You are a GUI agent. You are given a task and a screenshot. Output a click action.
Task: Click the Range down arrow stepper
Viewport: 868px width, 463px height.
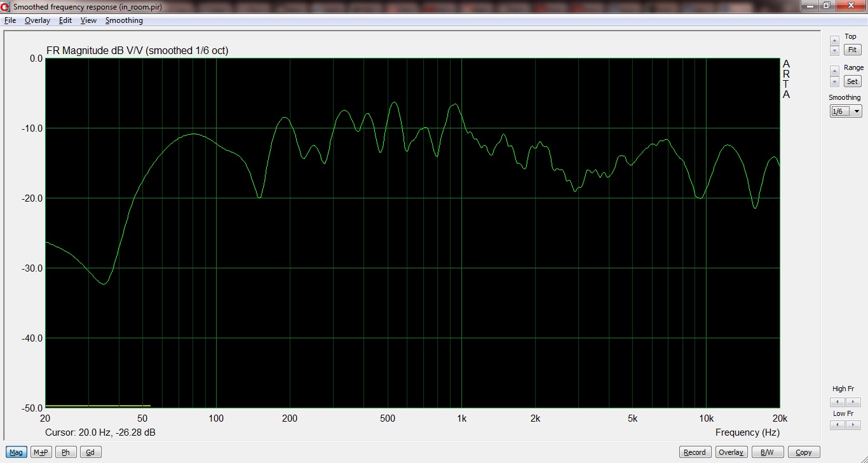(835, 81)
